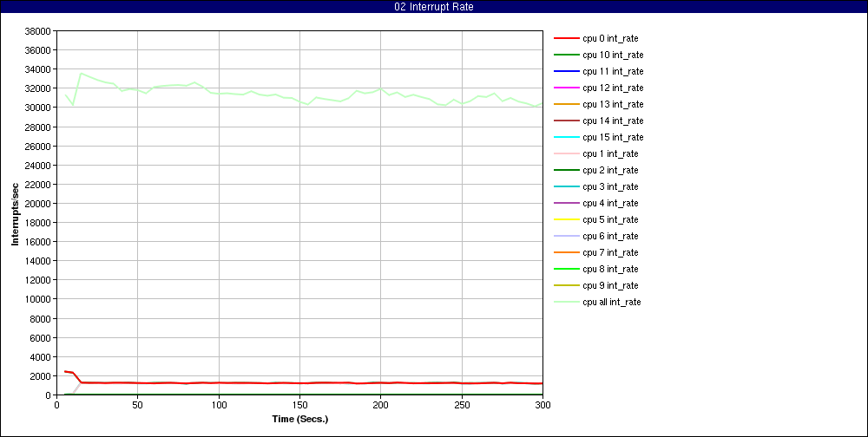Screen dimensions: 868x437
Task: Click the cpu 15 int_rate cyan swatch
Action: tap(567, 137)
